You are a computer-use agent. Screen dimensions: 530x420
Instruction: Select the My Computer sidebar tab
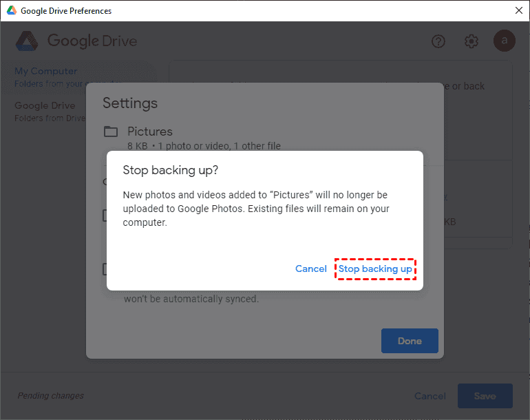pos(45,72)
